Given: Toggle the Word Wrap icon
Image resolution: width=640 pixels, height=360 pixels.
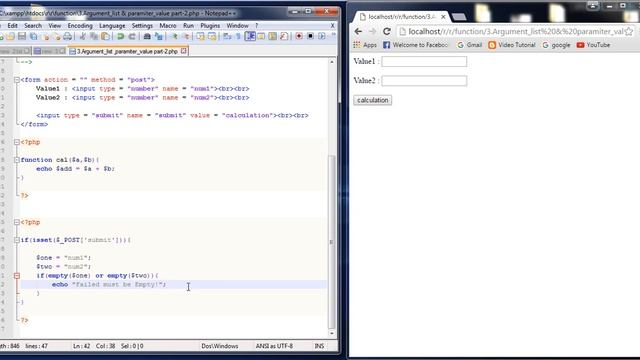Looking at the screenshot, I should (x=227, y=37).
